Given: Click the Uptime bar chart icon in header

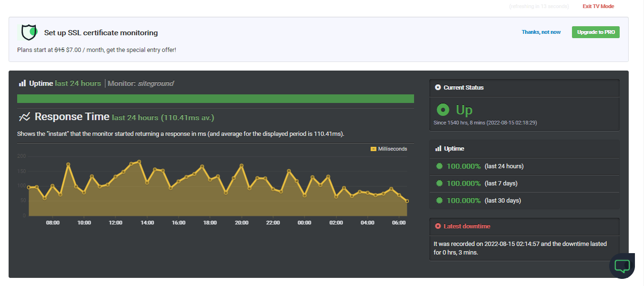Looking at the screenshot, I should tap(22, 83).
